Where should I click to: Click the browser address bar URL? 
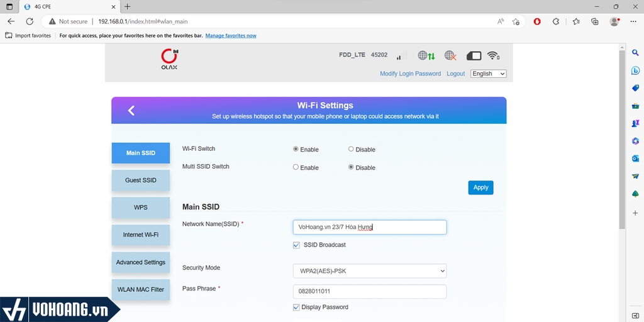(143, 21)
